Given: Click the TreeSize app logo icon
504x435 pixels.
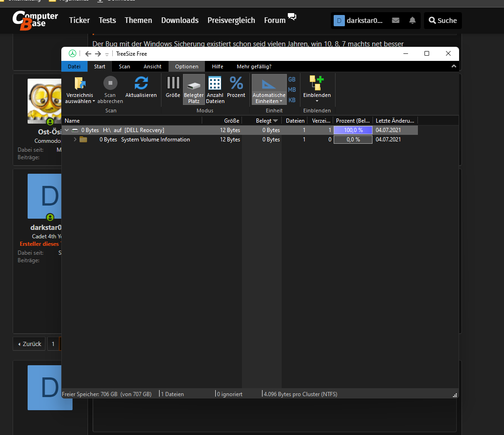Looking at the screenshot, I should (73, 54).
